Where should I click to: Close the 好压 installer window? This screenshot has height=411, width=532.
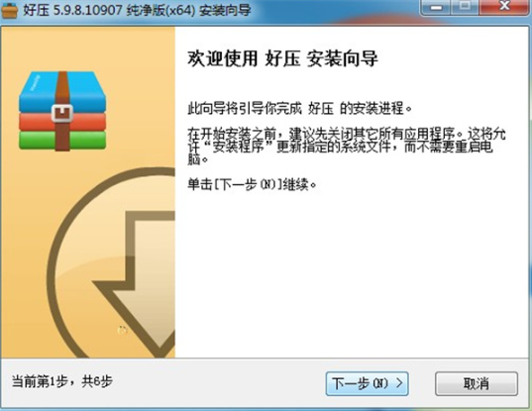(505, 7)
